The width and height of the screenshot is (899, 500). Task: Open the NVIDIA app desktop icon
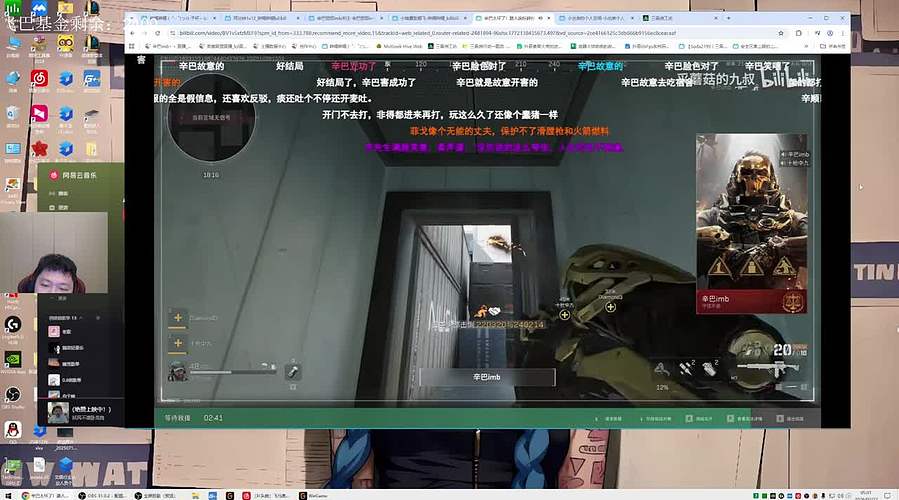point(13,360)
